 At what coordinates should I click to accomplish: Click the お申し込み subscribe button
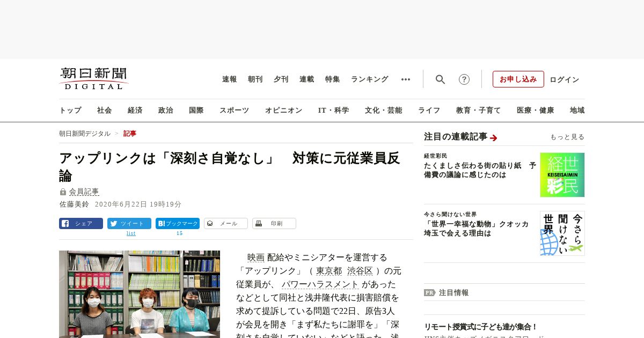(518, 79)
